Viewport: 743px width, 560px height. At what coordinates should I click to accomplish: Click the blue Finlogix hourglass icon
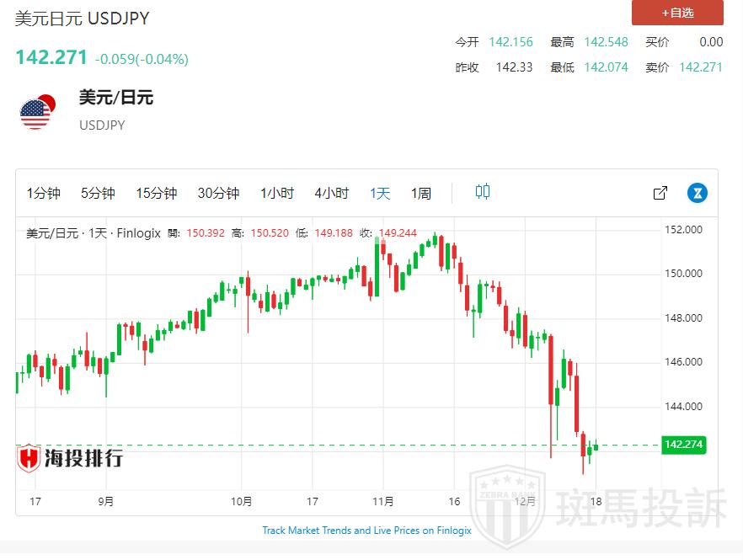click(697, 193)
